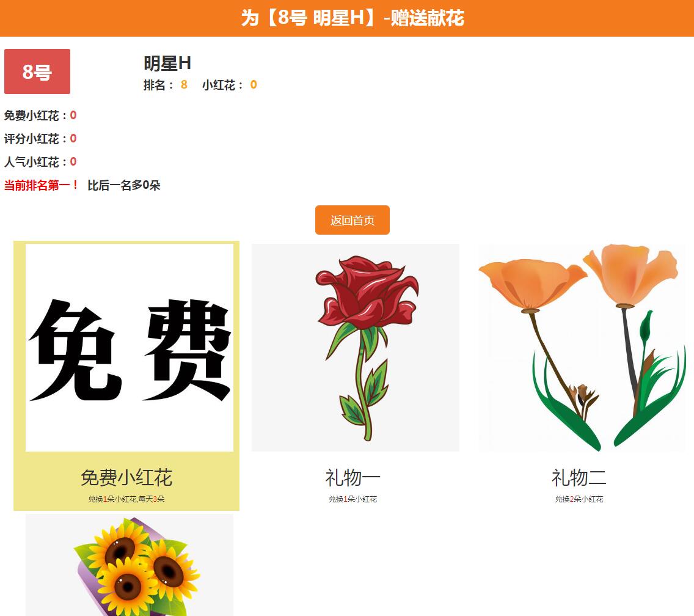Image resolution: width=694 pixels, height=616 pixels.
Task: Click the 小红花 count beside ranking
Action: click(x=253, y=85)
